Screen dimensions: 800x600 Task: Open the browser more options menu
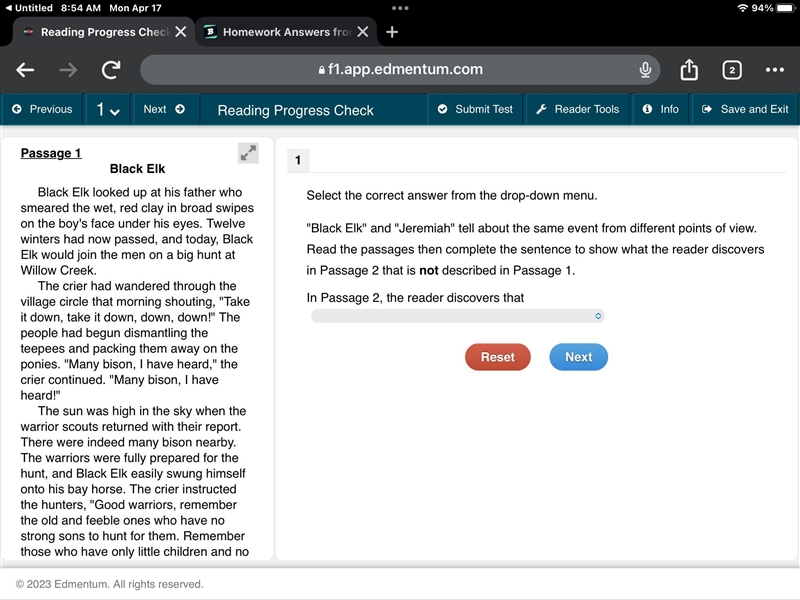pyautogui.click(x=774, y=70)
